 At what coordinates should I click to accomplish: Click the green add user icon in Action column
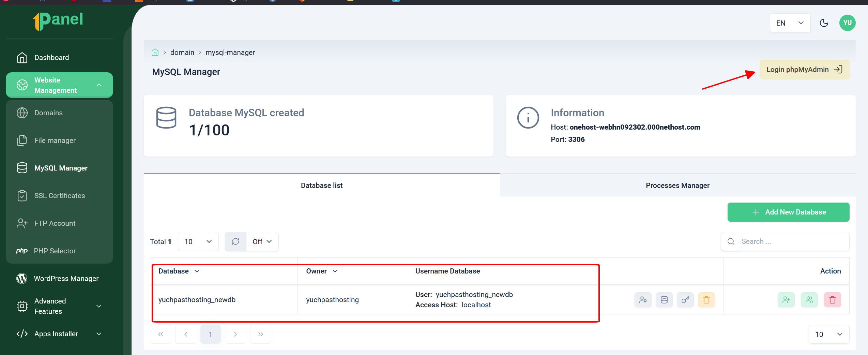click(786, 300)
